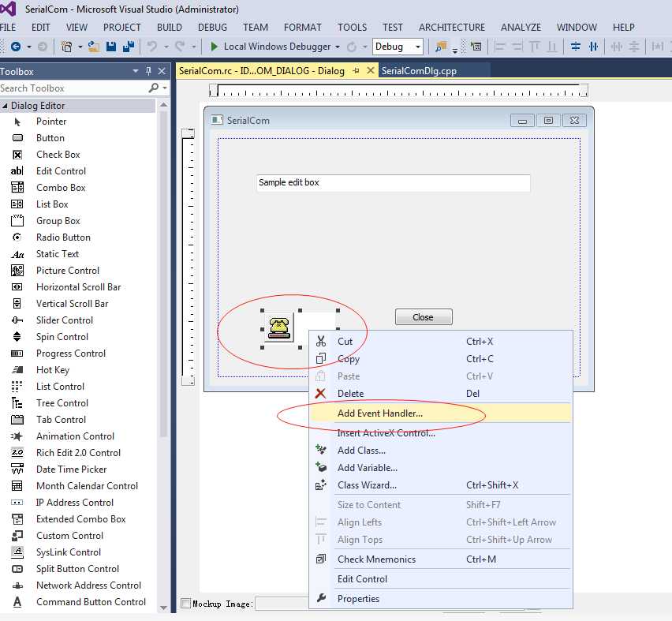Click the Navigate Backward toolbar arrow
The height and width of the screenshot is (621, 672).
click(16, 47)
